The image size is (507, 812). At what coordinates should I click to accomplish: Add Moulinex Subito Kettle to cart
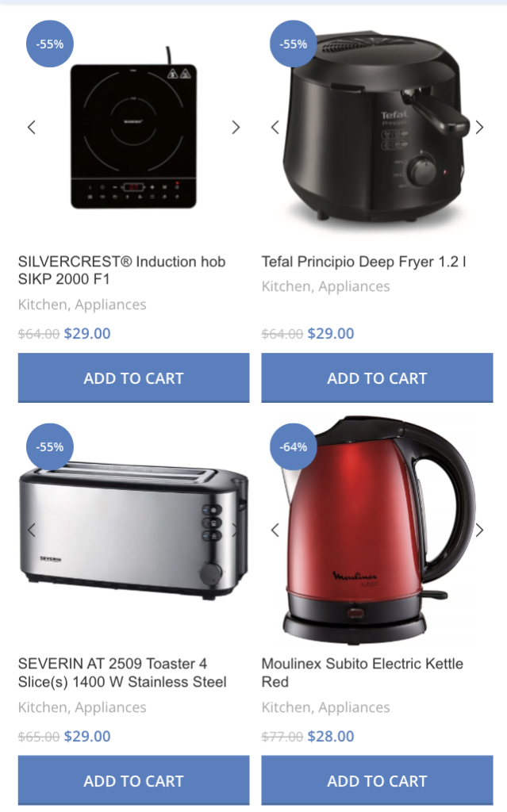click(x=377, y=781)
